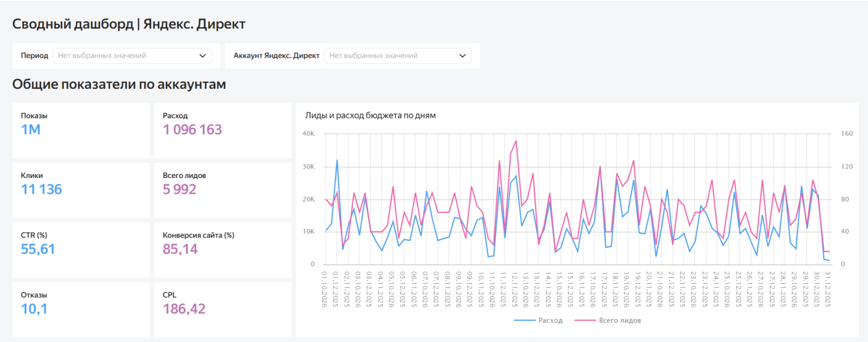
Task: Click the Всего лидов value 5 992
Action: click(179, 189)
